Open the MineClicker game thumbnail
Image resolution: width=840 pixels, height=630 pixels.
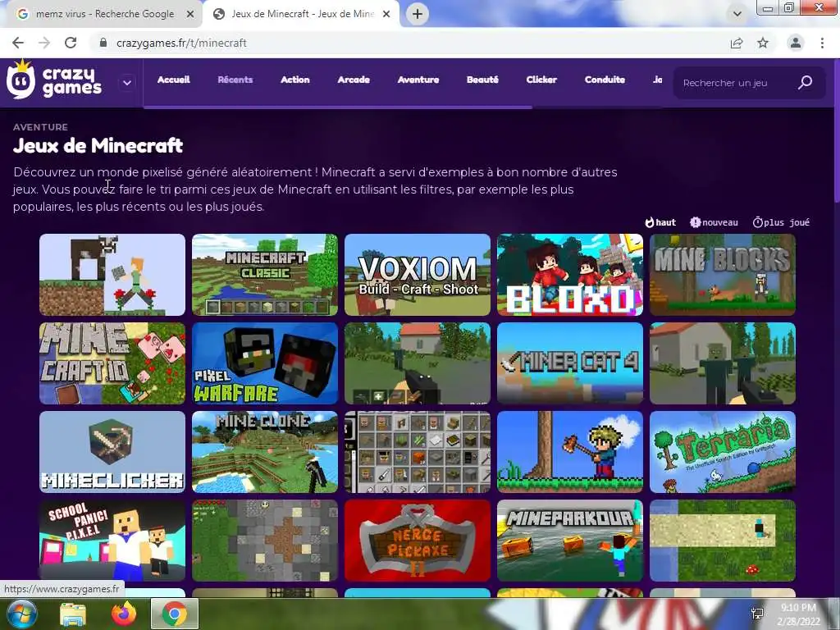point(112,452)
